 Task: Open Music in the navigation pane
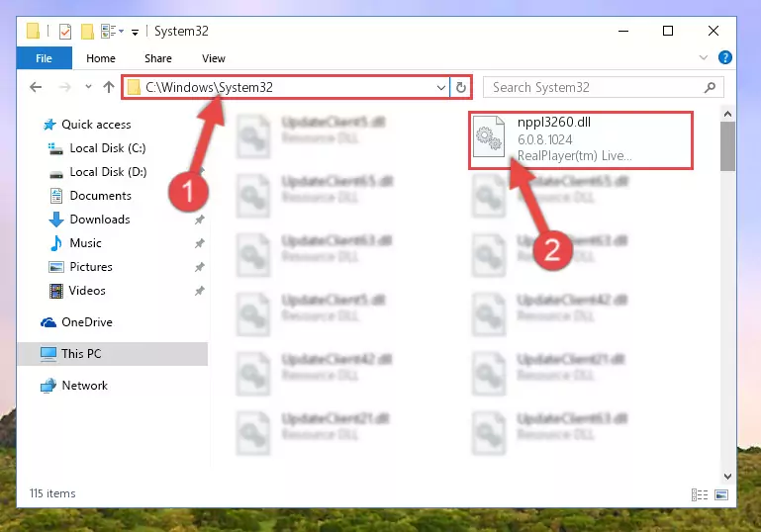pyautogui.click(x=85, y=243)
